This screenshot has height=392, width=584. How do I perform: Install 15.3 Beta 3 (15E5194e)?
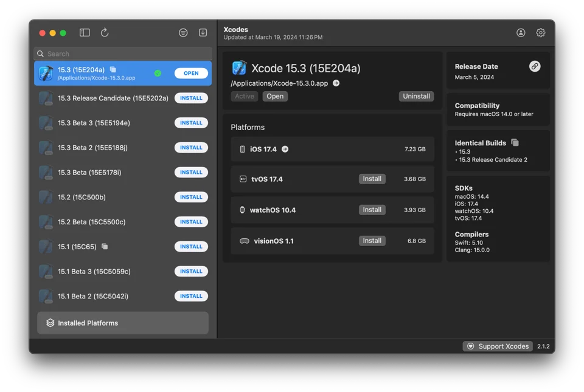pos(191,123)
